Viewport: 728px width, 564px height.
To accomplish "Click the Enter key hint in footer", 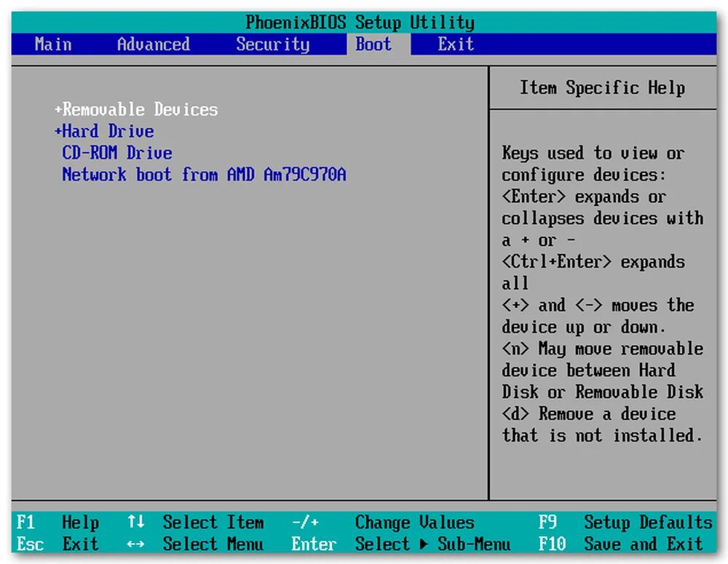I will [x=314, y=544].
